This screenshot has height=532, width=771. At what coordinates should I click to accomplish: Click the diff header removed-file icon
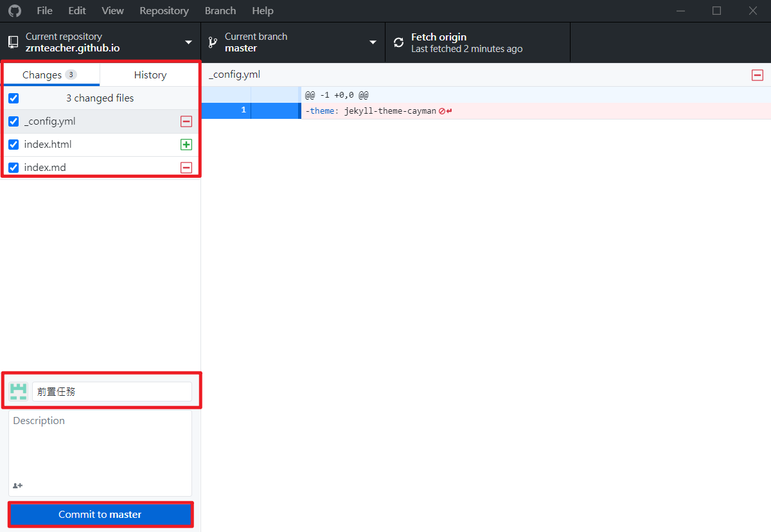[x=757, y=75]
